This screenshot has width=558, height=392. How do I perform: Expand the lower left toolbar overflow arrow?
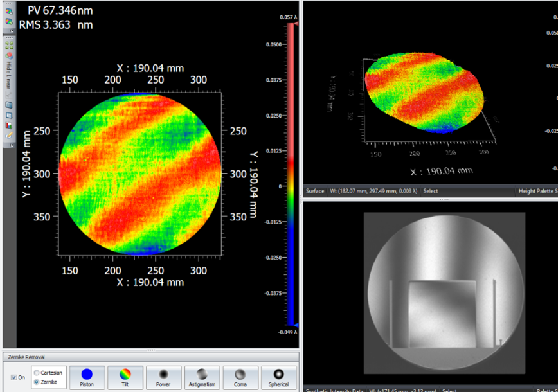tap(10, 145)
